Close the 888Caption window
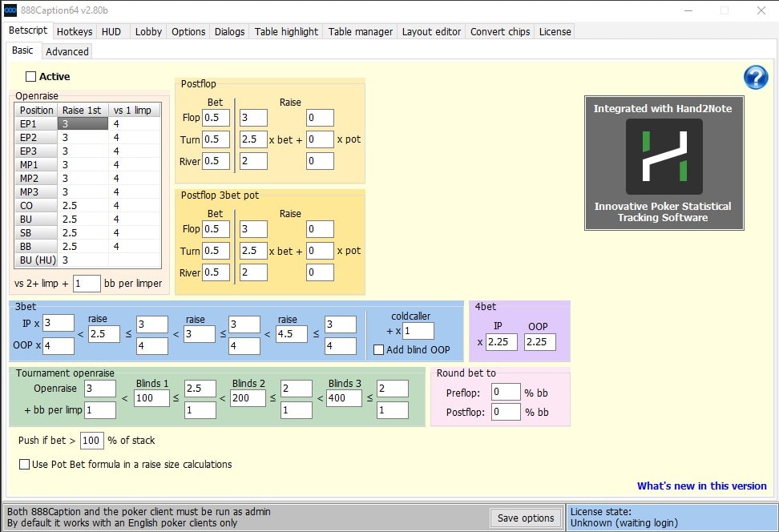This screenshot has width=779, height=532. point(761,10)
